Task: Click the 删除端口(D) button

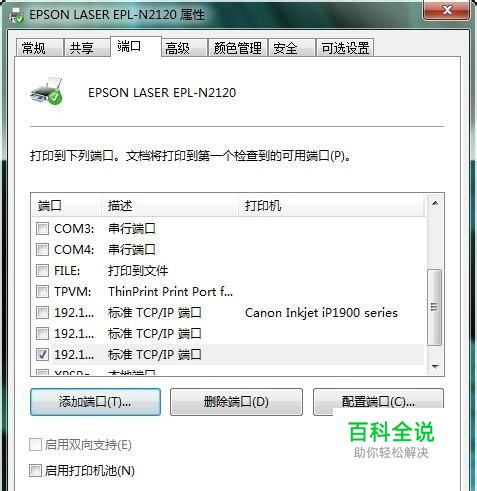Action: pos(236,402)
